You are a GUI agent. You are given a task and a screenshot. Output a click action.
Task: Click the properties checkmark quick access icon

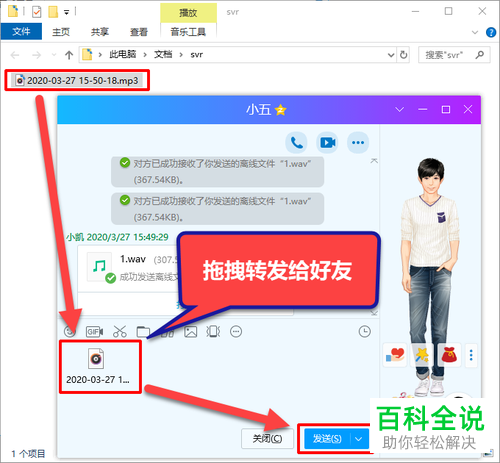36,12
